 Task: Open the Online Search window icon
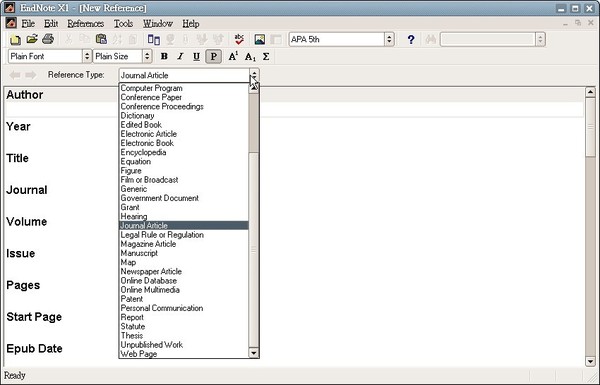(154, 39)
